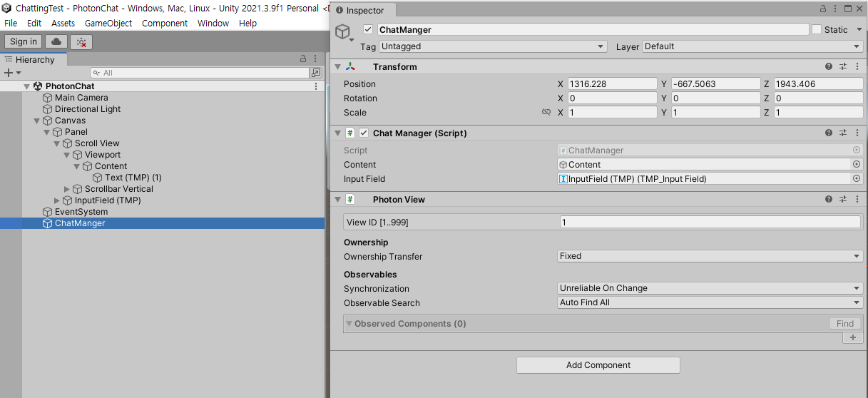Expand the Scrollbar Vertical tree item
The image size is (868, 398).
pos(67,189)
